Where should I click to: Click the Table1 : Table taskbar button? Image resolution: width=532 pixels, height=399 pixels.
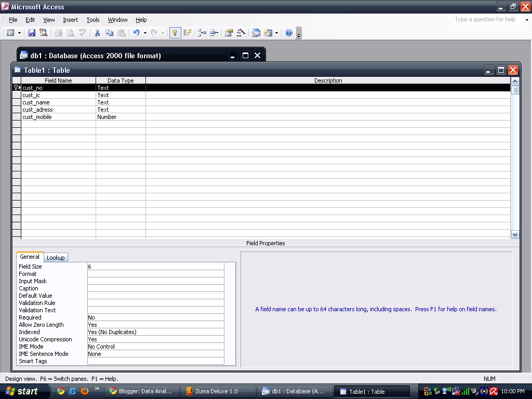[372, 392]
